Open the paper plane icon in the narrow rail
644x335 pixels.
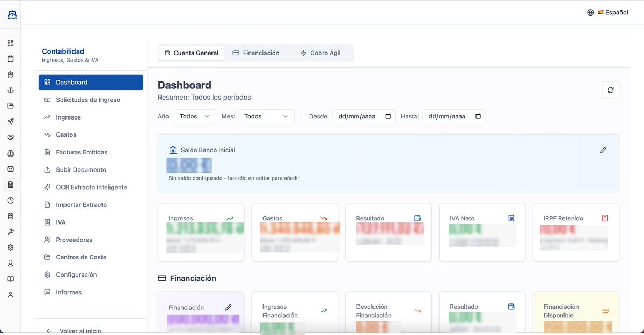point(11,122)
